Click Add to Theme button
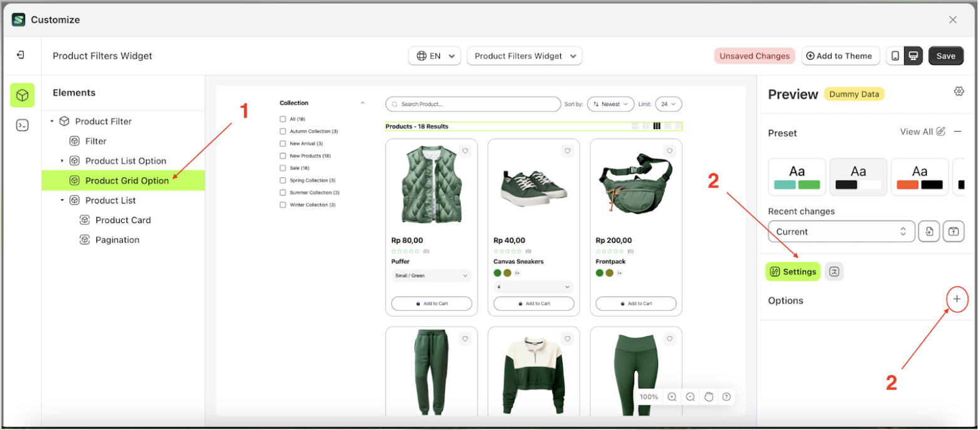This screenshot has width=980, height=430. point(840,56)
